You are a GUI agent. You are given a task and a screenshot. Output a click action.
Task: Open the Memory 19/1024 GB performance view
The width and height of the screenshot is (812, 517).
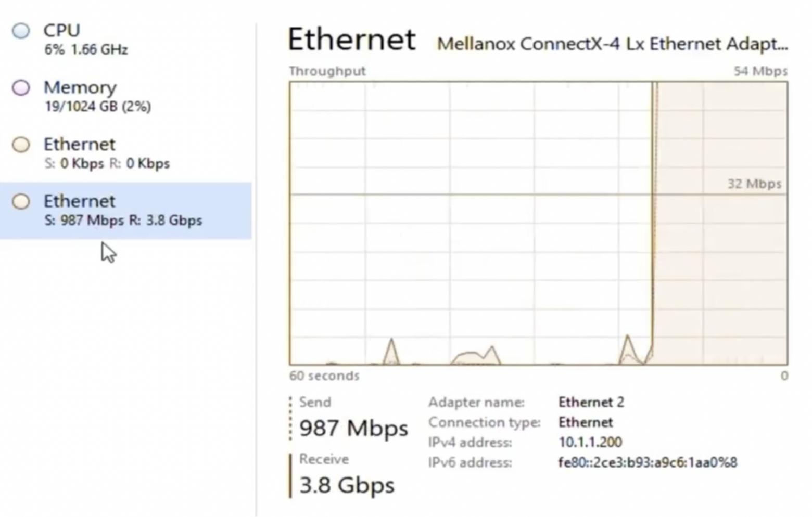coord(97,96)
